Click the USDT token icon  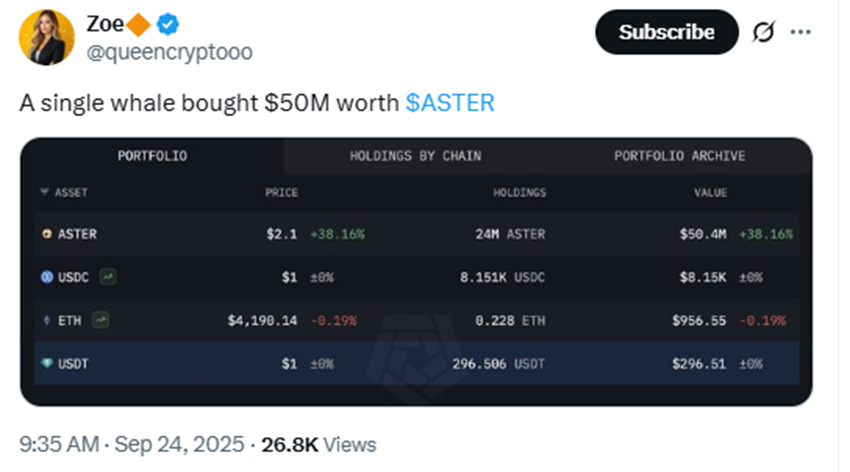46,364
